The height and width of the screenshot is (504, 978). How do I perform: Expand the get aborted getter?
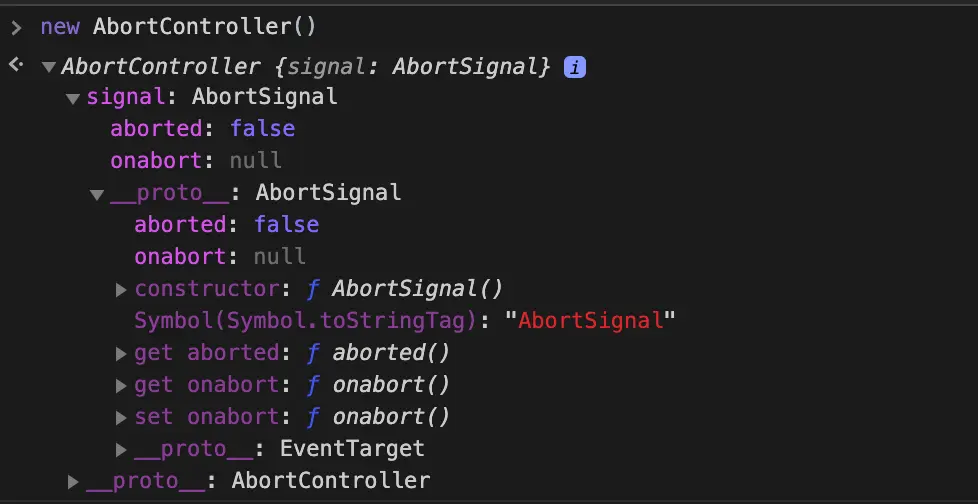coord(121,354)
